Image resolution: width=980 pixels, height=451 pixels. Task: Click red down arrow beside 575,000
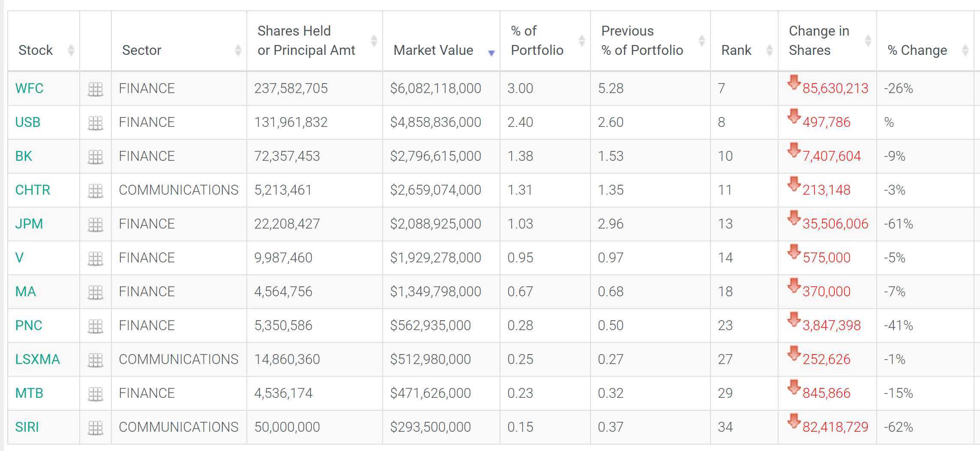794,251
